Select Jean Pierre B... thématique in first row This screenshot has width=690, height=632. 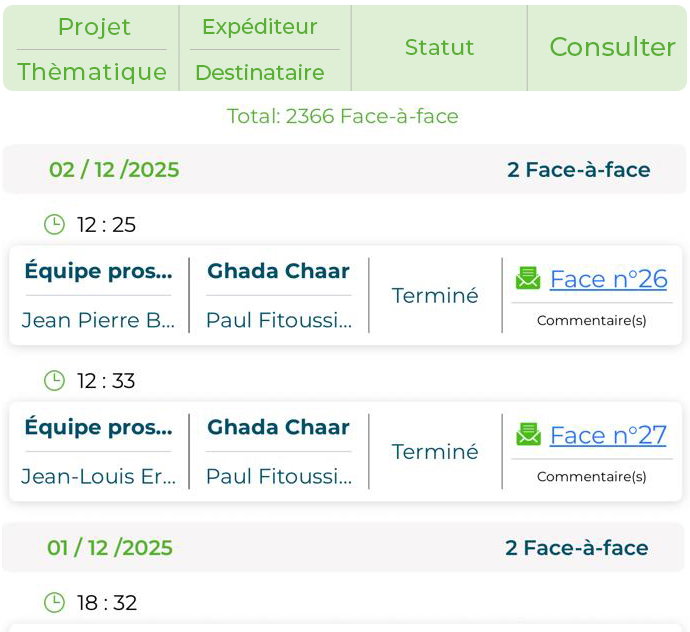[x=98, y=320]
